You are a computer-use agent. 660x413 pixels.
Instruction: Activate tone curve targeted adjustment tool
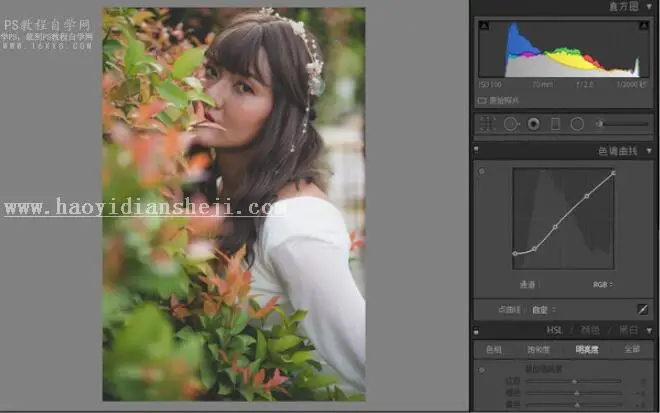[x=482, y=171]
